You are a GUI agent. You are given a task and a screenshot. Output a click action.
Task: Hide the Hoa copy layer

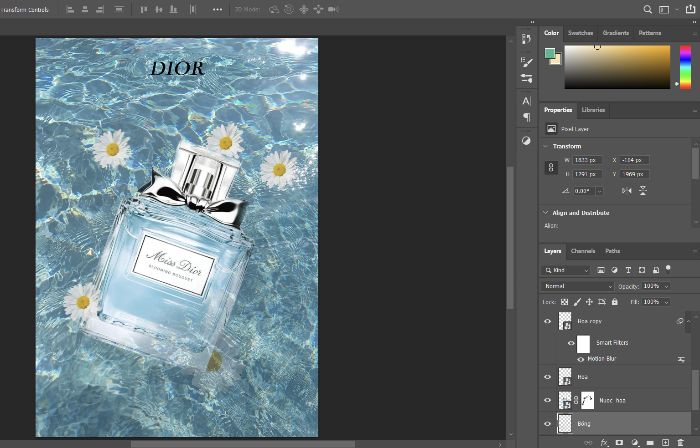pos(547,321)
